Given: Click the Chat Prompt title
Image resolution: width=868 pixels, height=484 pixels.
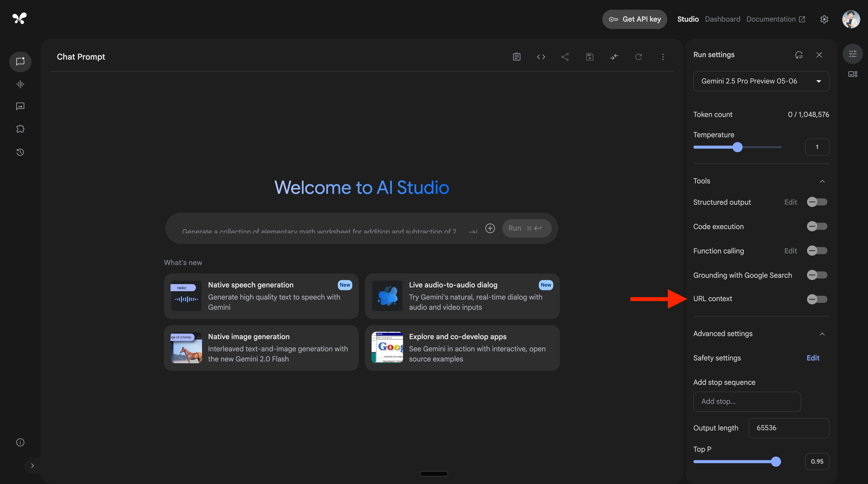Looking at the screenshot, I should point(81,57).
